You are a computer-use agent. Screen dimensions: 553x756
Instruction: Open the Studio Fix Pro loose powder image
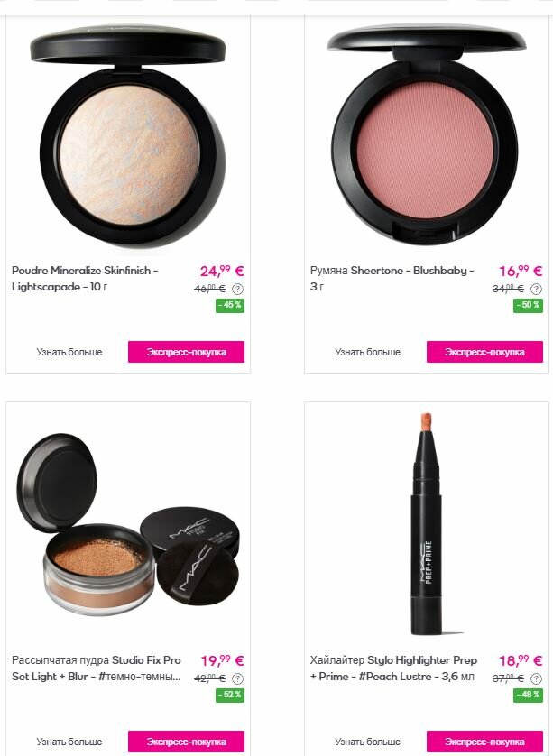128,524
